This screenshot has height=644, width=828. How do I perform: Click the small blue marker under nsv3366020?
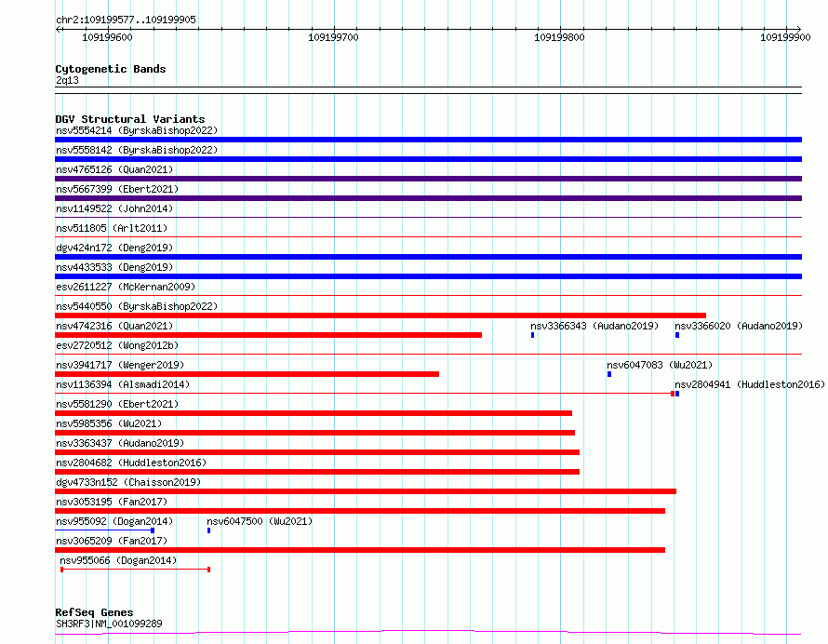[x=677, y=335]
